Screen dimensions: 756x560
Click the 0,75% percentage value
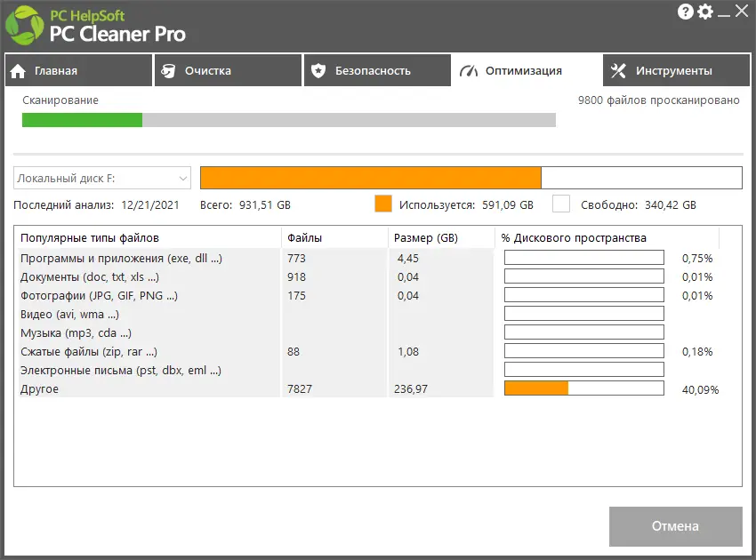point(697,259)
